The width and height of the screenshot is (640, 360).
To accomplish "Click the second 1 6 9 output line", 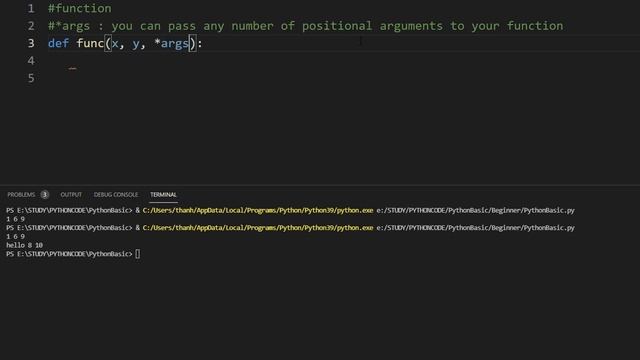I will pyautogui.click(x=16, y=237).
